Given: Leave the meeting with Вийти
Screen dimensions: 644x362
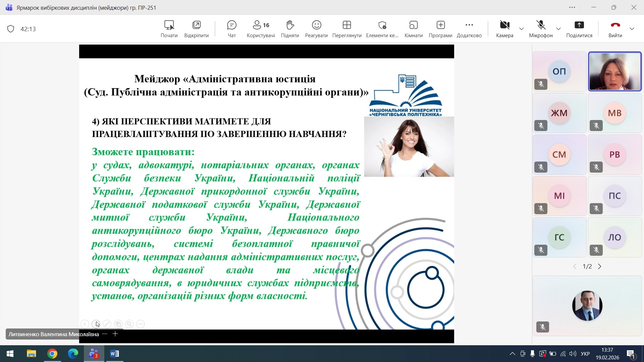Looking at the screenshot, I should pyautogui.click(x=615, y=28).
